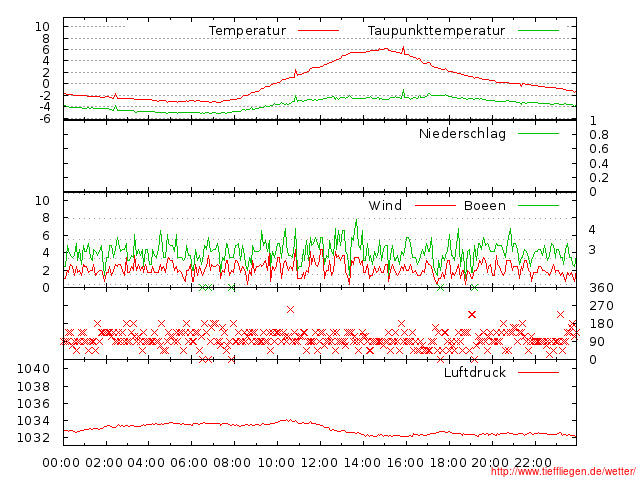Click the green Boeen legend line
The image size is (640, 480).
click(538, 206)
